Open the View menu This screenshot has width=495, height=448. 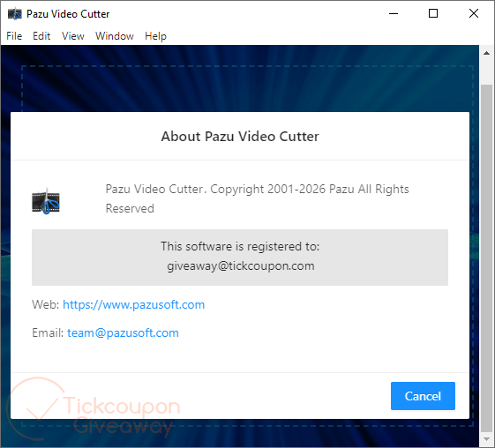click(x=73, y=36)
